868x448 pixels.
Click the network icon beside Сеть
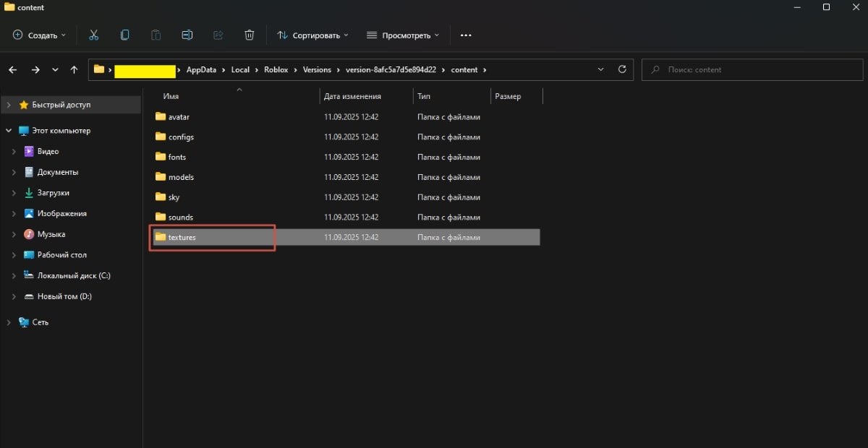point(24,322)
